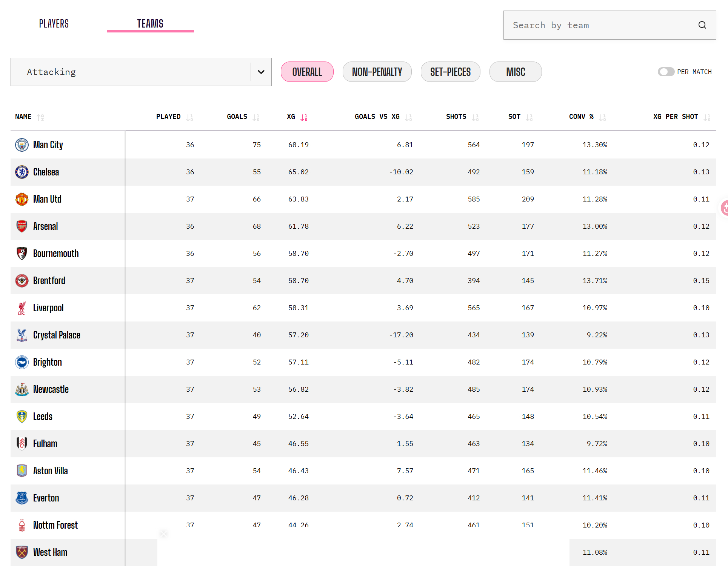Select the Overall filter pill

click(x=307, y=72)
